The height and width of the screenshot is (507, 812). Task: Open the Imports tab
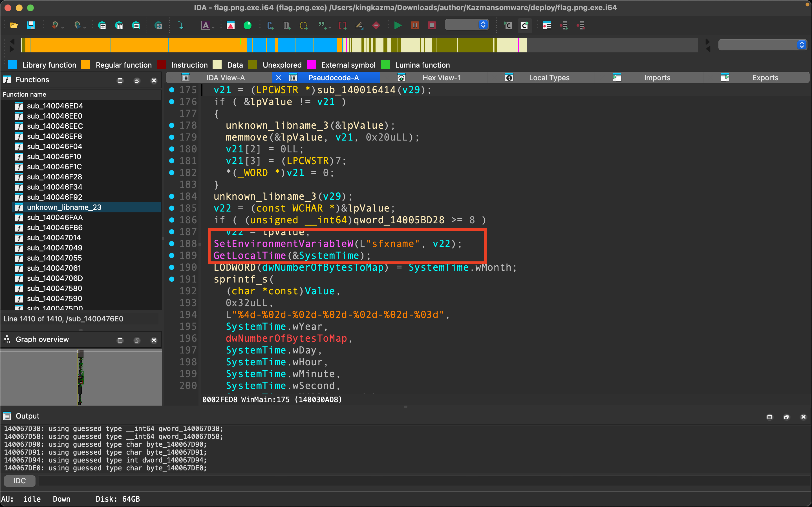(657, 78)
